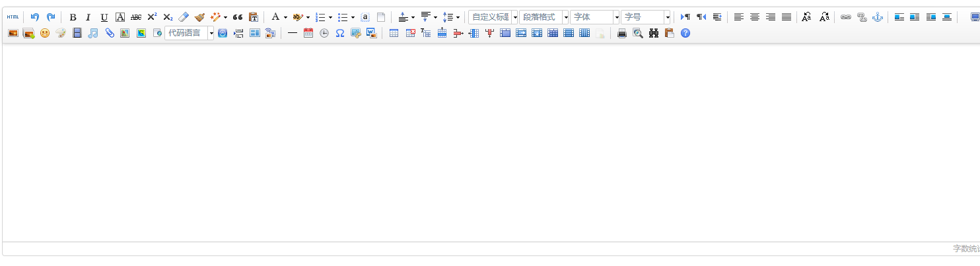Insert an ordered numbered list
The width and height of the screenshot is (980, 266).
point(320,17)
